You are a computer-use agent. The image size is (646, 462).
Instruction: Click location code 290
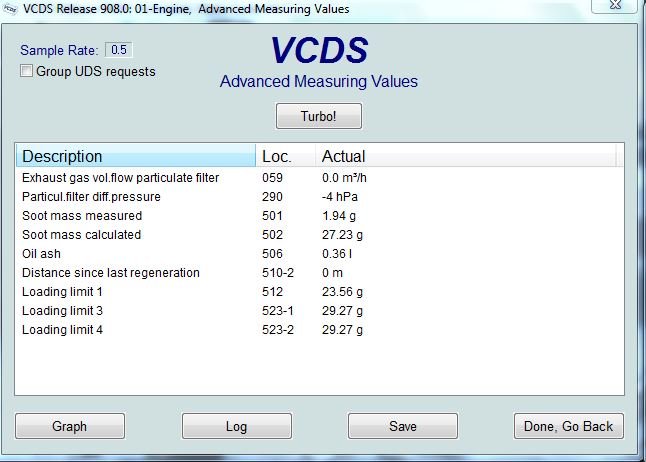click(x=272, y=197)
